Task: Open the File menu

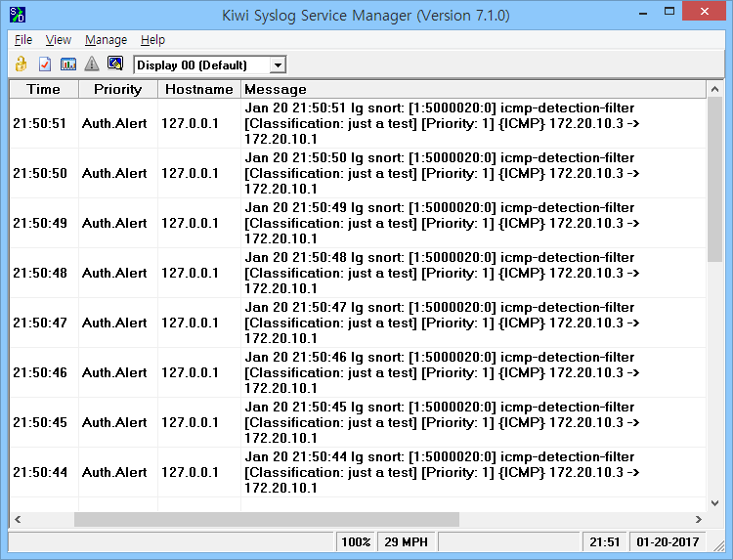Action: pos(23,40)
